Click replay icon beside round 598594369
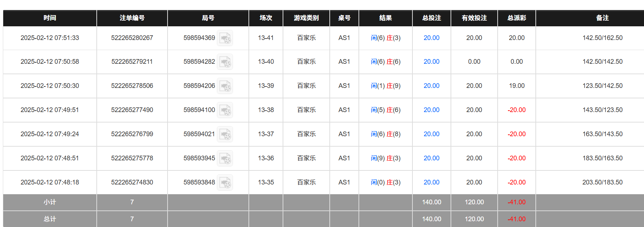 [x=225, y=38]
